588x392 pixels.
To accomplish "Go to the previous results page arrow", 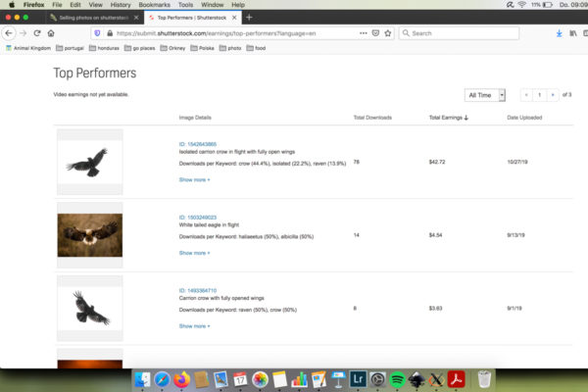I will click(x=526, y=95).
